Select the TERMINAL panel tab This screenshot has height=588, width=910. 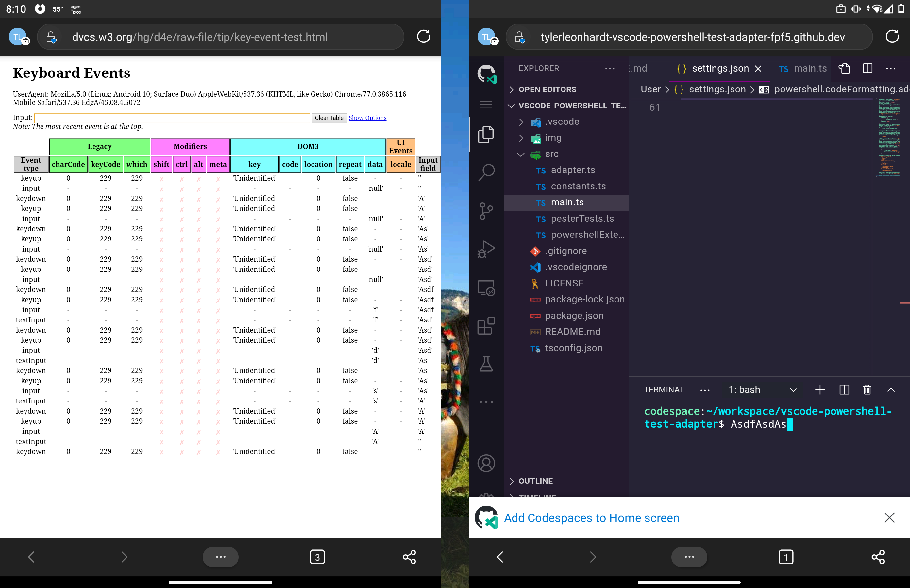[x=664, y=389]
